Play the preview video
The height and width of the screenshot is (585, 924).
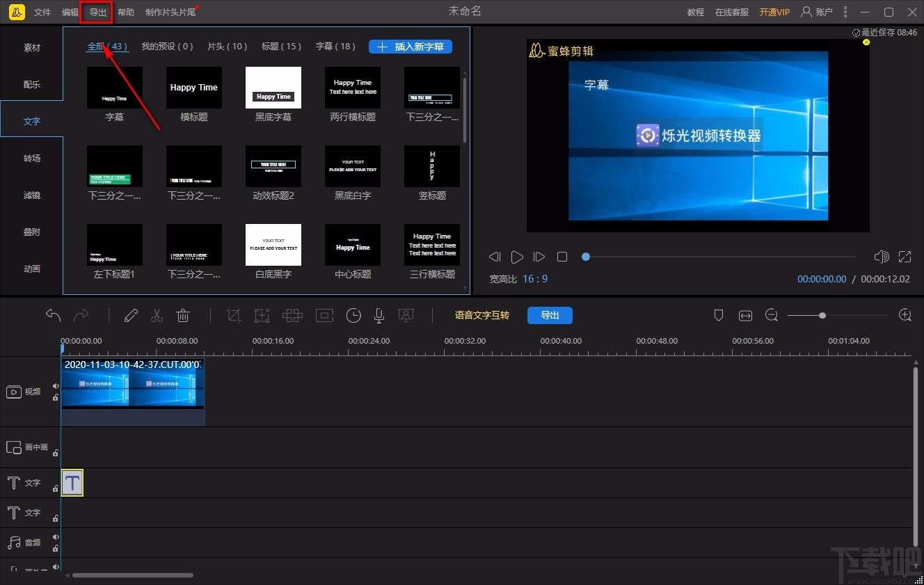pos(517,257)
